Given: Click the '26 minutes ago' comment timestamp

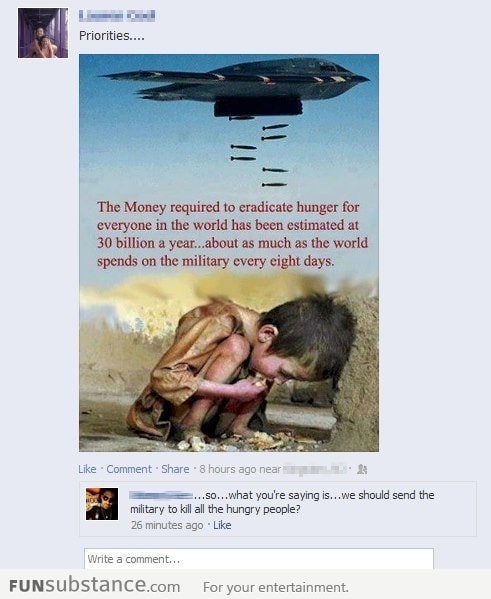Looking at the screenshot, I should (x=167, y=525).
